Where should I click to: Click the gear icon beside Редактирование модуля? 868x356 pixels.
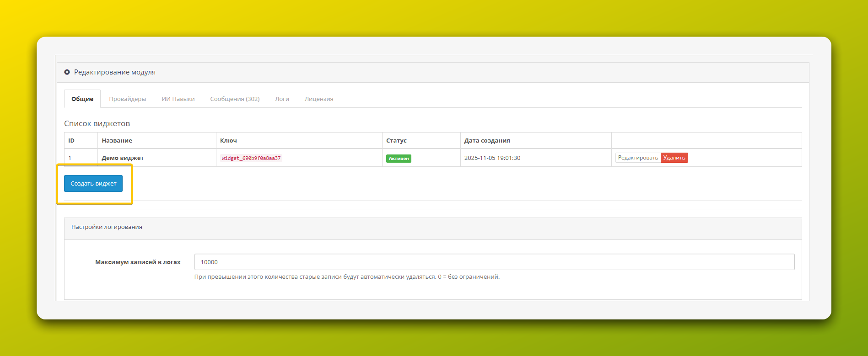point(67,72)
